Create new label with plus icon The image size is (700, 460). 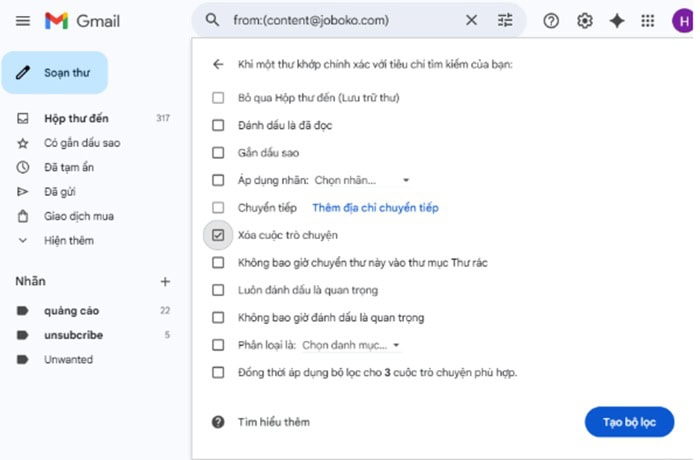pyautogui.click(x=165, y=282)
